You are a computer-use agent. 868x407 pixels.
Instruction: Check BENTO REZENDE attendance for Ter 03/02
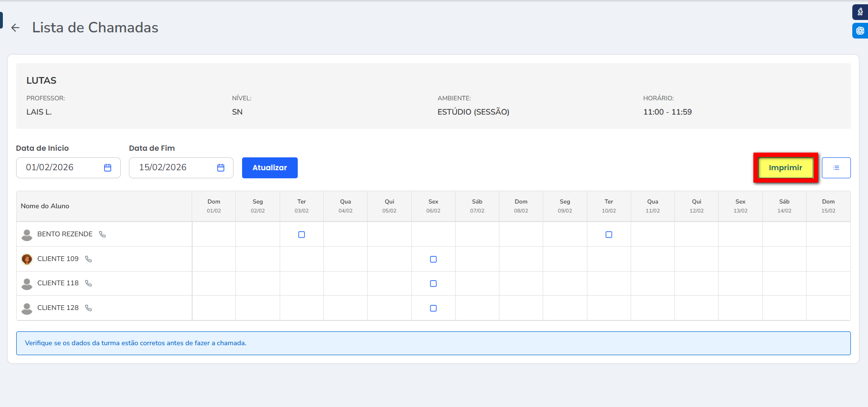302,235
